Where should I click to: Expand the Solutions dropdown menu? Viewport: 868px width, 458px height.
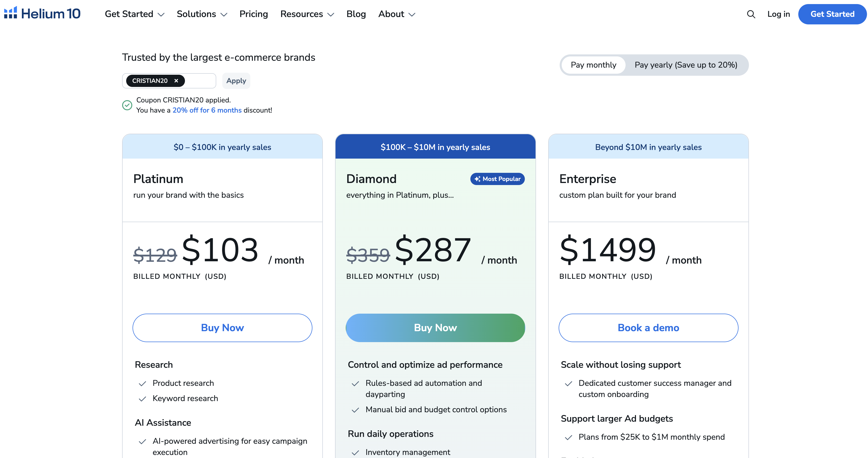point(202,14)
